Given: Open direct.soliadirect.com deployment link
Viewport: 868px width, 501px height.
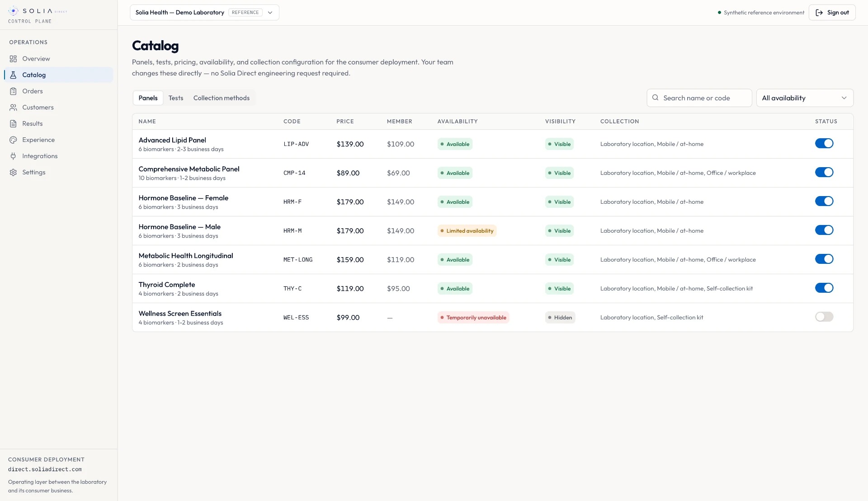Looking at the screenshot, I should click(x=45, y=469).
